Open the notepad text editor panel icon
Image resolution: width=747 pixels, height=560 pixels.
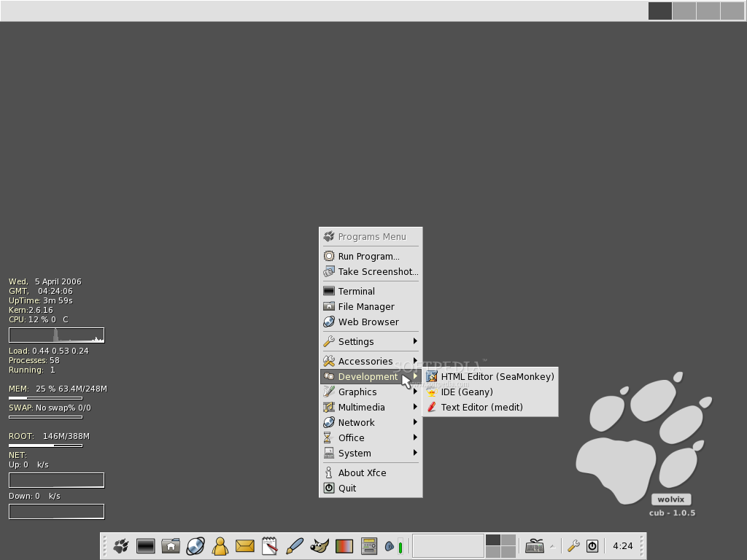tap(270, 545)
